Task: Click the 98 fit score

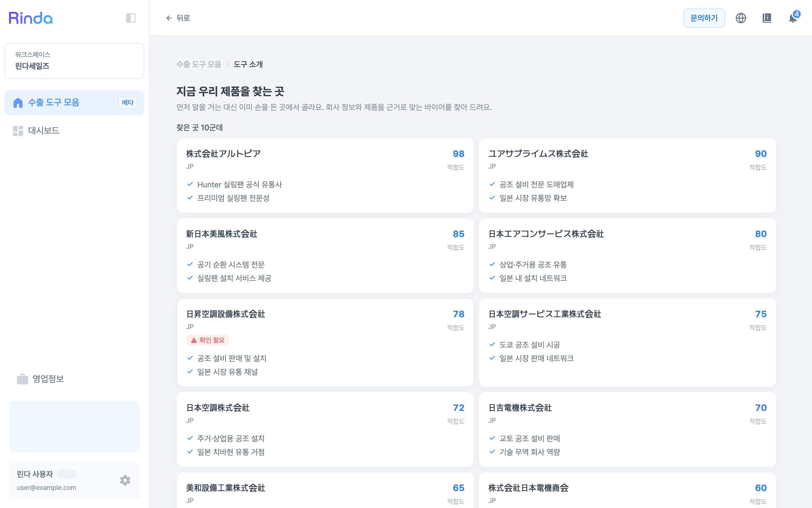Action: (x=458, y=154)
